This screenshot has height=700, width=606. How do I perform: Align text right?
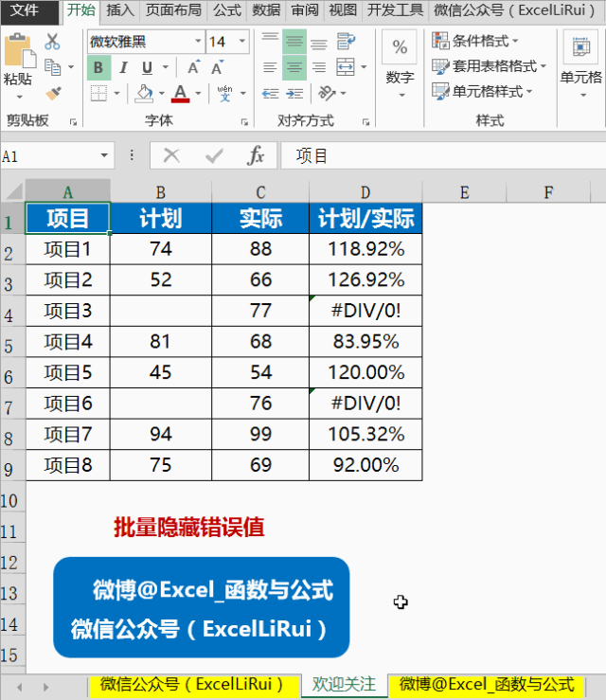pyautogui.click(x=318, y=67)
